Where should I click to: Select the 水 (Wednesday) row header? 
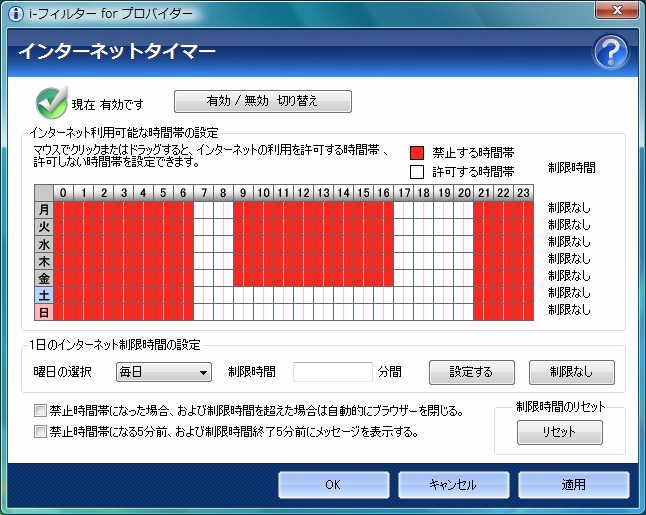[44, 244]
